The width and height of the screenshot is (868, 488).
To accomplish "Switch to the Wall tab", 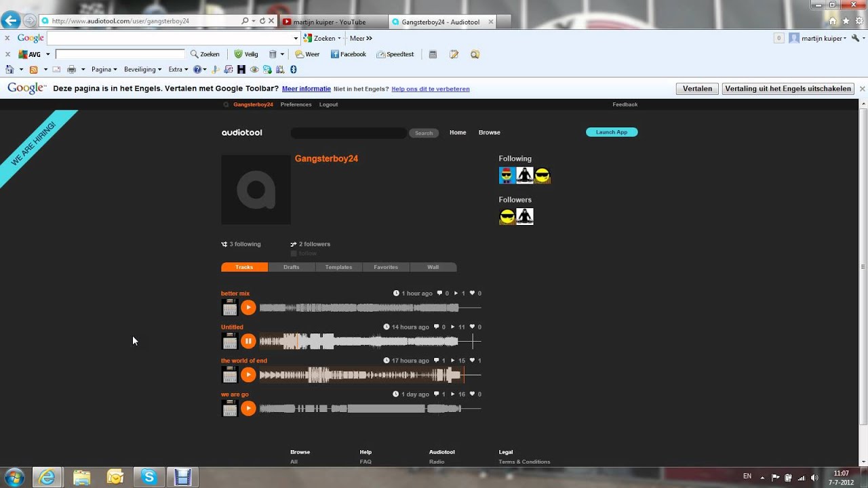I will [433, 267].
